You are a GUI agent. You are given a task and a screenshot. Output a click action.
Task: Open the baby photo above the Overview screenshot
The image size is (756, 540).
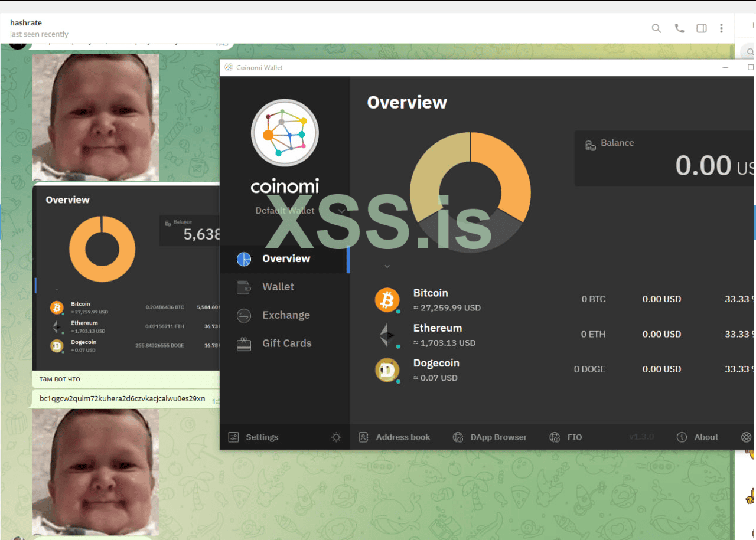coord(95,117)
